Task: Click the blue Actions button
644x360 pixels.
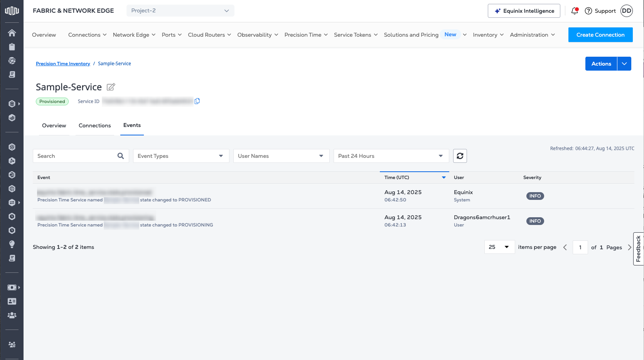Action: (x=601, y=64)
